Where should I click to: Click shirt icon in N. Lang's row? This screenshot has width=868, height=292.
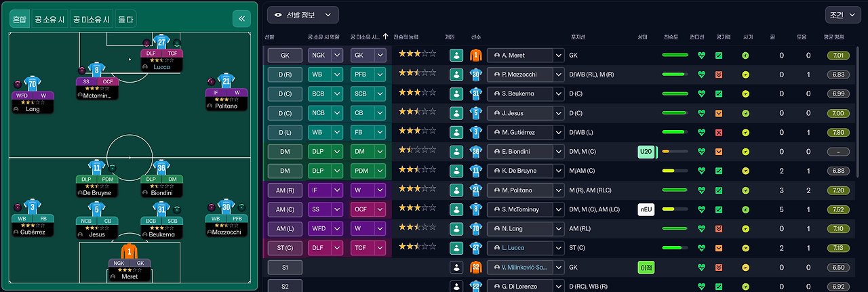coord(476,229)
